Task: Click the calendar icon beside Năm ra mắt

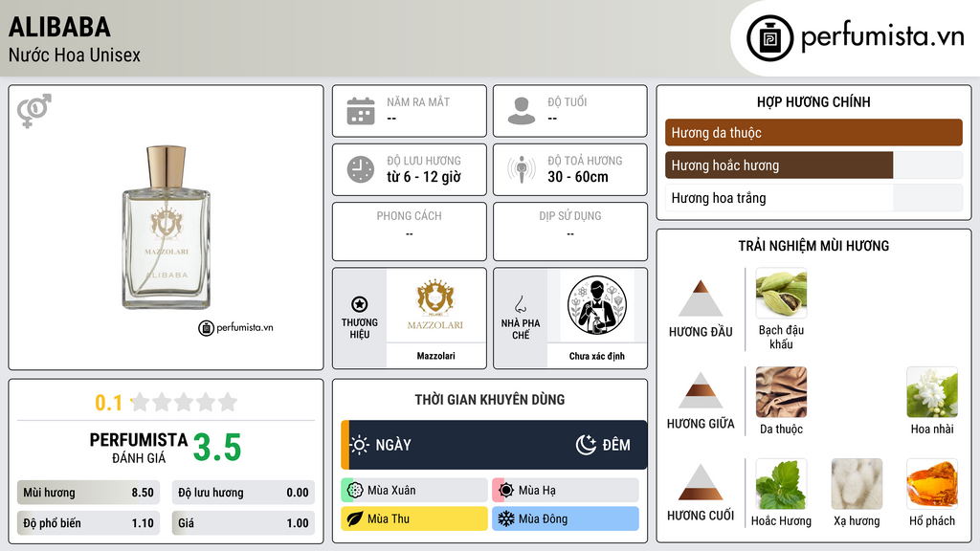Action: [361, 111]
